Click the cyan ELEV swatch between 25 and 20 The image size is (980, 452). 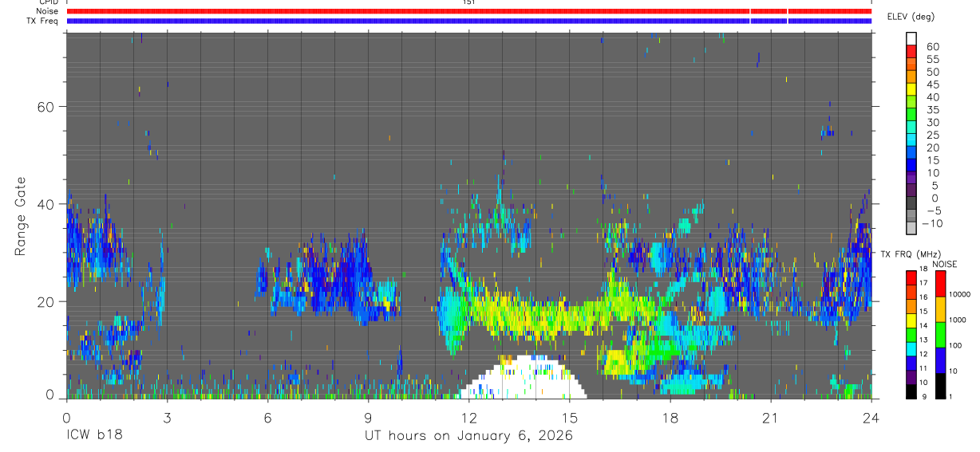[911, 140]
